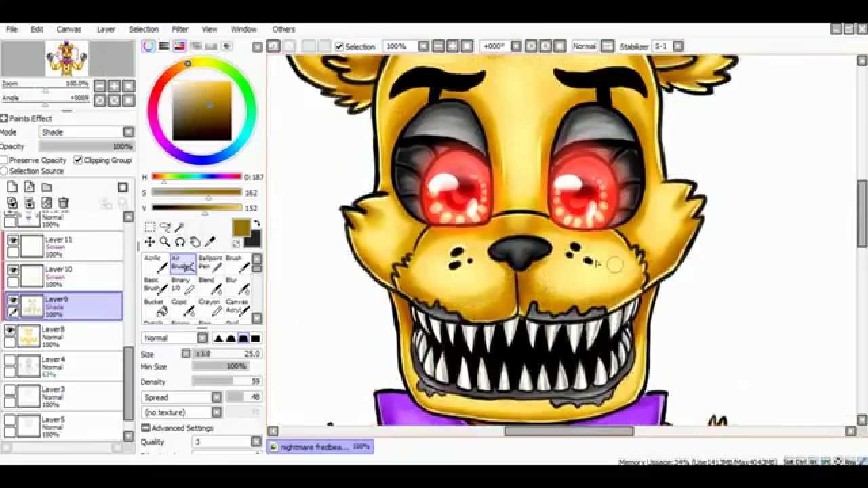Select the hand pan tool

[195, 242]
